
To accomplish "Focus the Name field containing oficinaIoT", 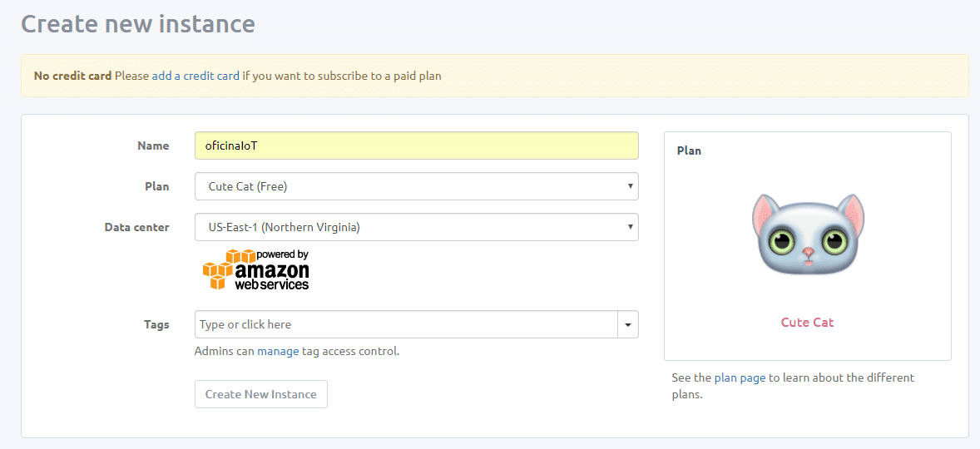I will (416, 146).
